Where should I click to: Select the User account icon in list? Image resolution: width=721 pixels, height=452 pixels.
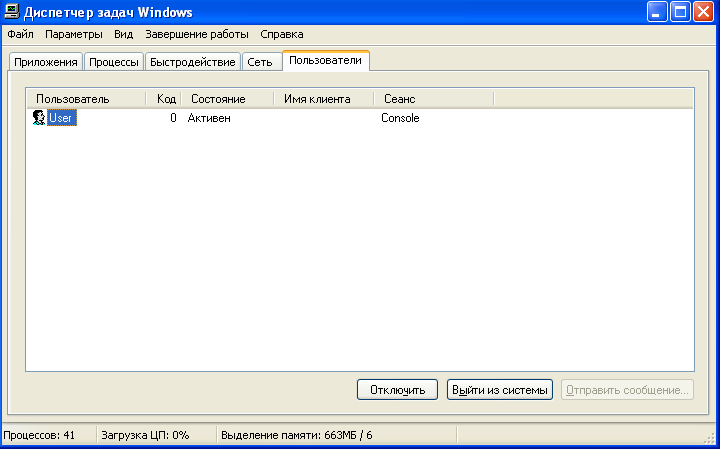(x=39, y=118)
